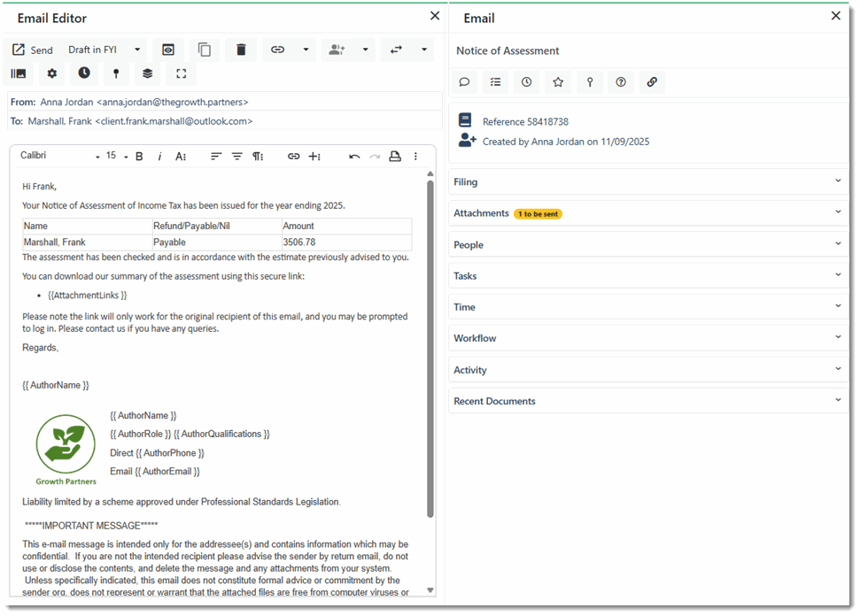Screen dimensions: 860x616
Task: Expand the Filing section
Action: [x=649, y=182]
